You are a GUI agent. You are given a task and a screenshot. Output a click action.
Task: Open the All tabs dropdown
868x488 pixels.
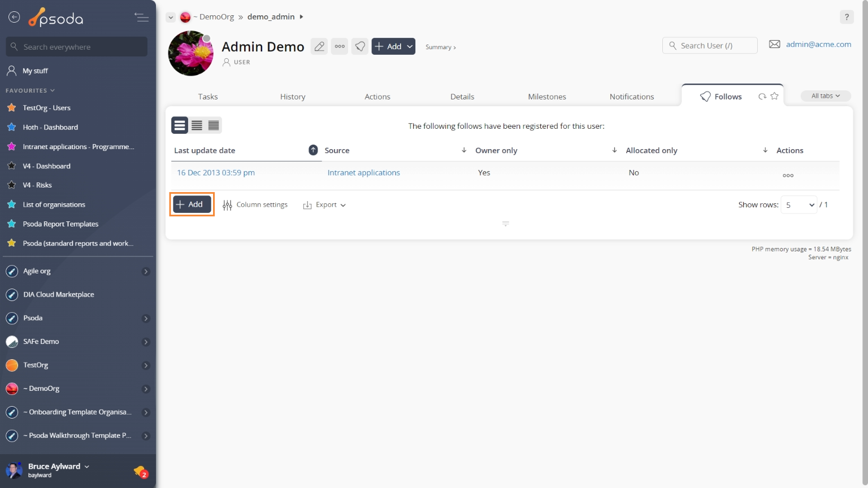[826, 96]
